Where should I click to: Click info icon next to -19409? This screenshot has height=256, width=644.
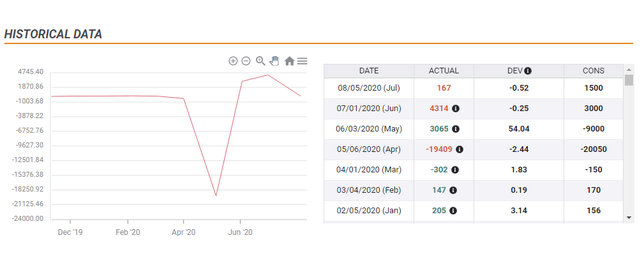point(460,149)
